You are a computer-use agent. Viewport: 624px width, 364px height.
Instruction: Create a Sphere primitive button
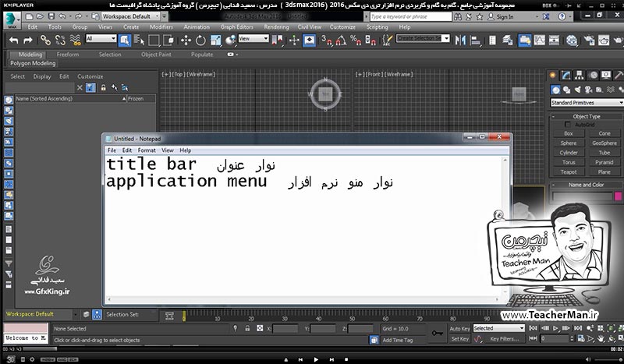pos(569,143)
